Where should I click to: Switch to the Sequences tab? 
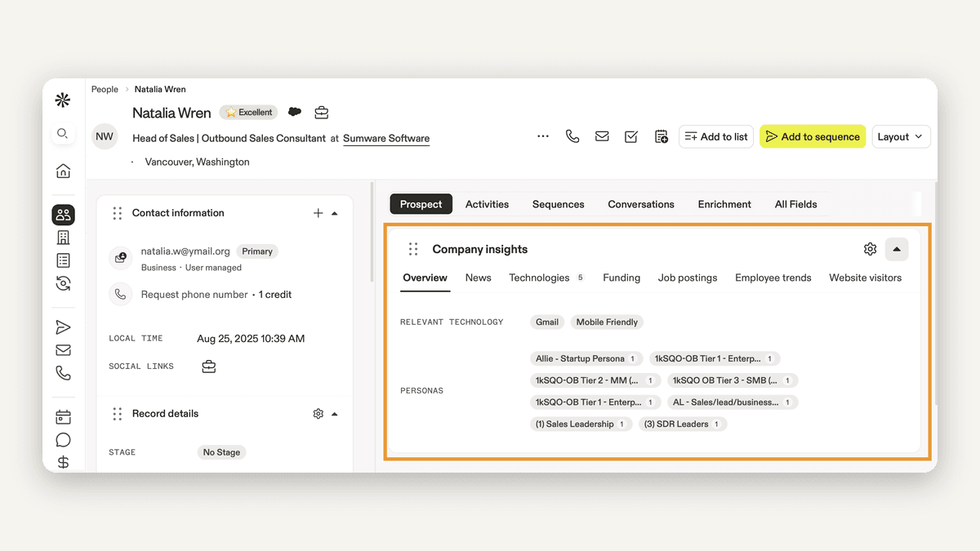coord(559,204)
